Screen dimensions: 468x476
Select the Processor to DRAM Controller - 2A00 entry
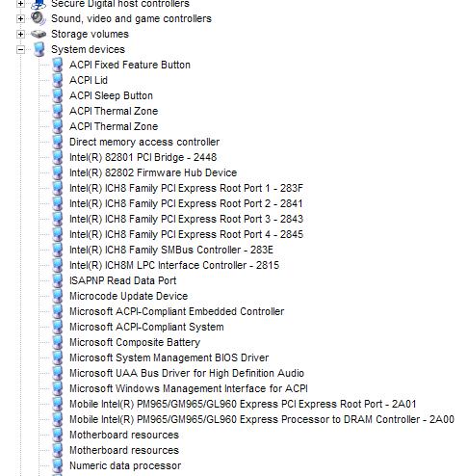click(x=262, y=419)
